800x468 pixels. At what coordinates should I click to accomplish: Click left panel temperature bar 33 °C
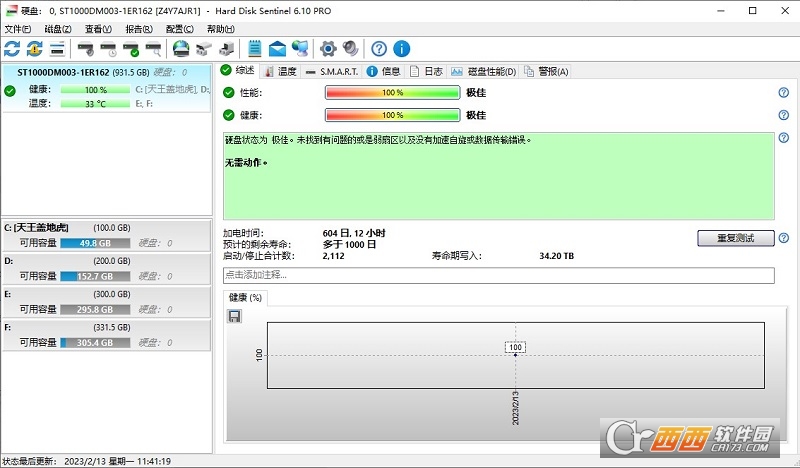(95, 104)
